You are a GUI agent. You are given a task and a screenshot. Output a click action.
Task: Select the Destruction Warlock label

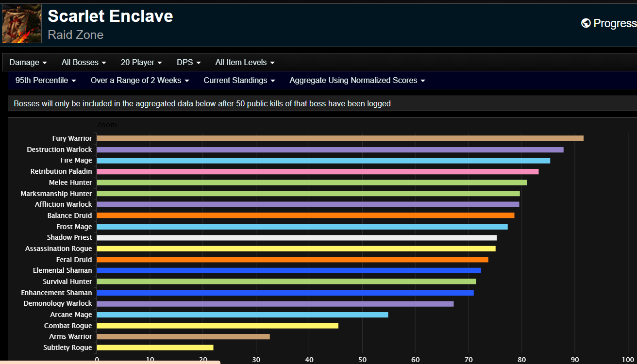[59, 149]
